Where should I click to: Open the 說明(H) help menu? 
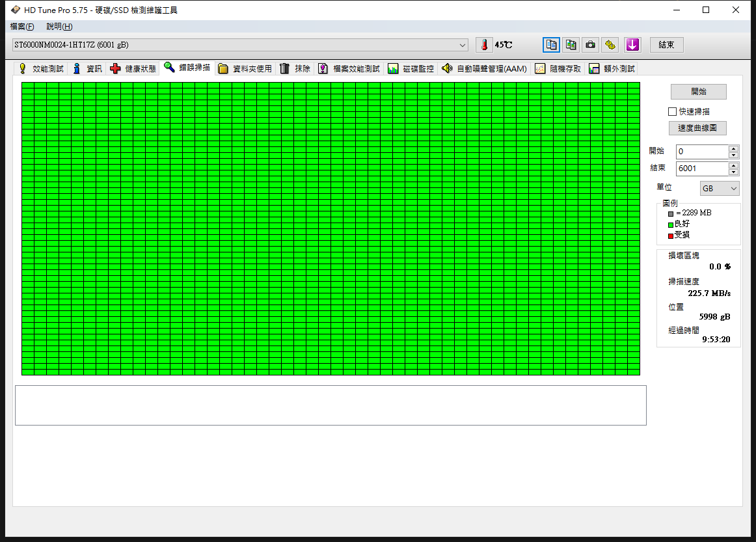[x=59, y=27]
